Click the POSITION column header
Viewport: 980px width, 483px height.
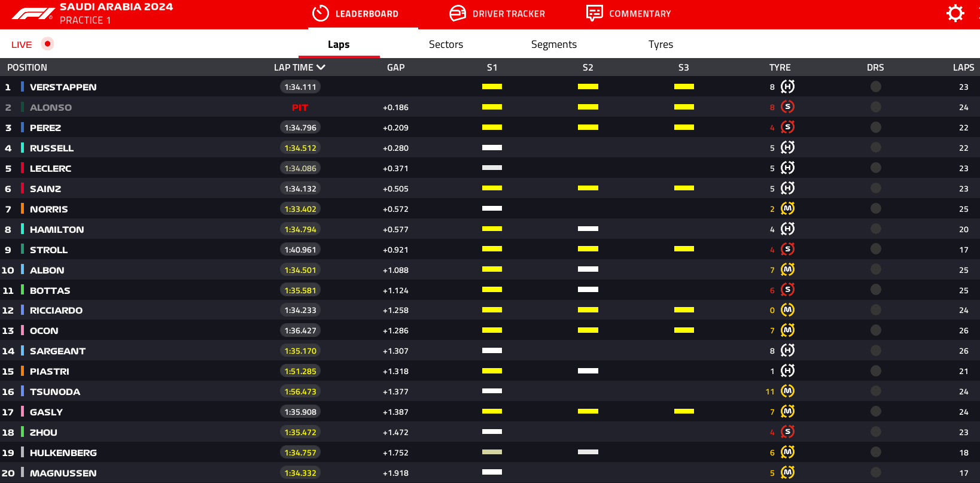[27, 68]
